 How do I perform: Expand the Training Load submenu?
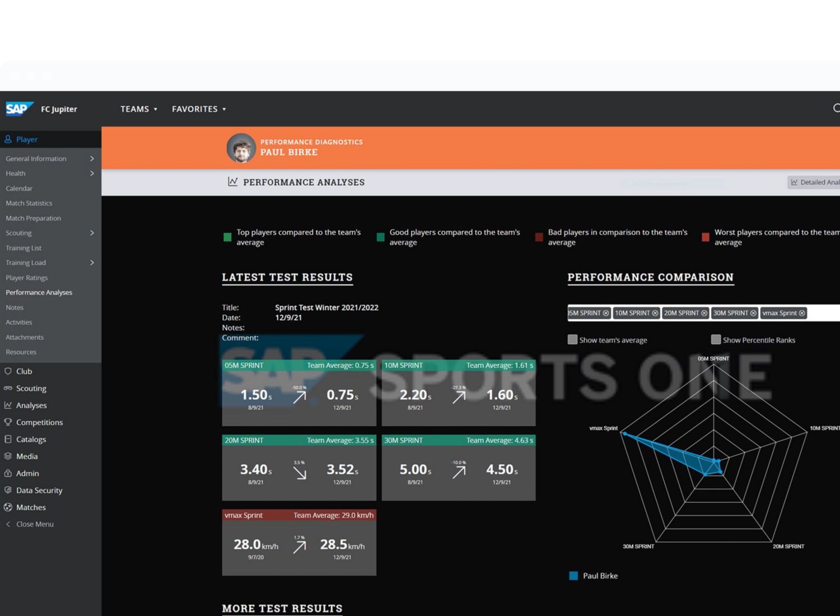[92, 263]
